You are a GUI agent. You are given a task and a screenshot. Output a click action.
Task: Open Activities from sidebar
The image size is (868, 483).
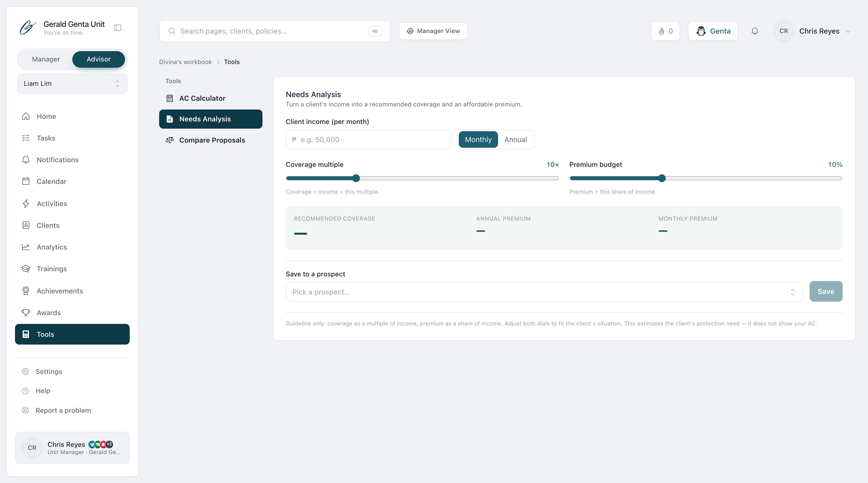click(x=72, y=204)
